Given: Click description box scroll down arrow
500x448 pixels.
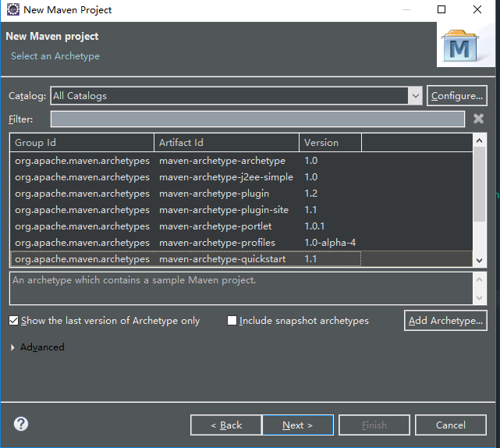Looking at the screenshot, I should coord(479,297).
